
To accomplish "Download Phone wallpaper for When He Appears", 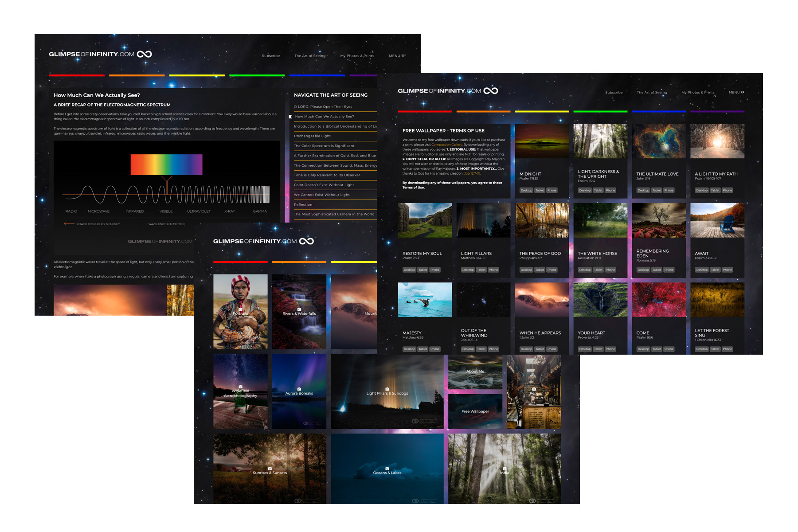I will pyautogui.click(x=552, y=349).
